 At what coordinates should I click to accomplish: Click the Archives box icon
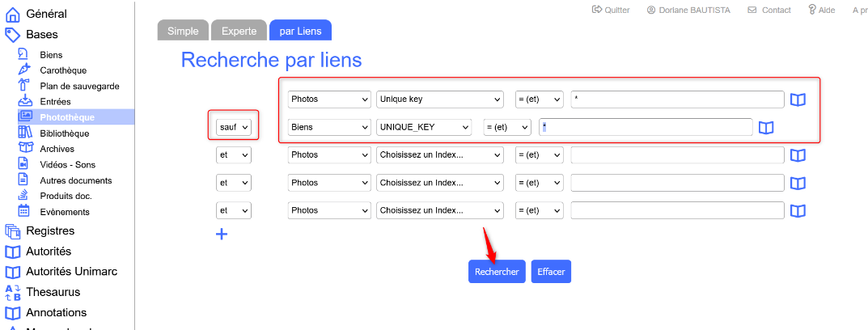[24, 149]
